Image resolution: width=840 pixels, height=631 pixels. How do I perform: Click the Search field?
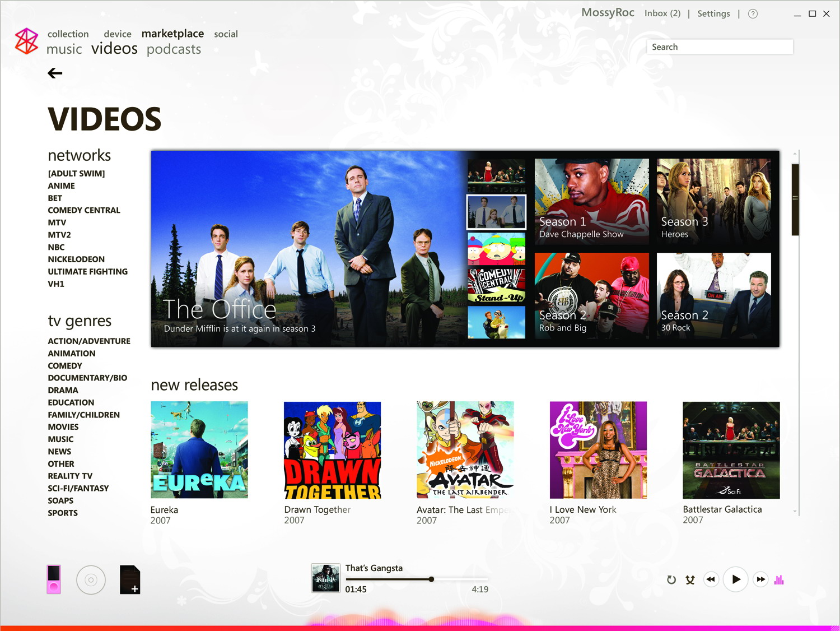pyautogui.click(x=720, y=47)
